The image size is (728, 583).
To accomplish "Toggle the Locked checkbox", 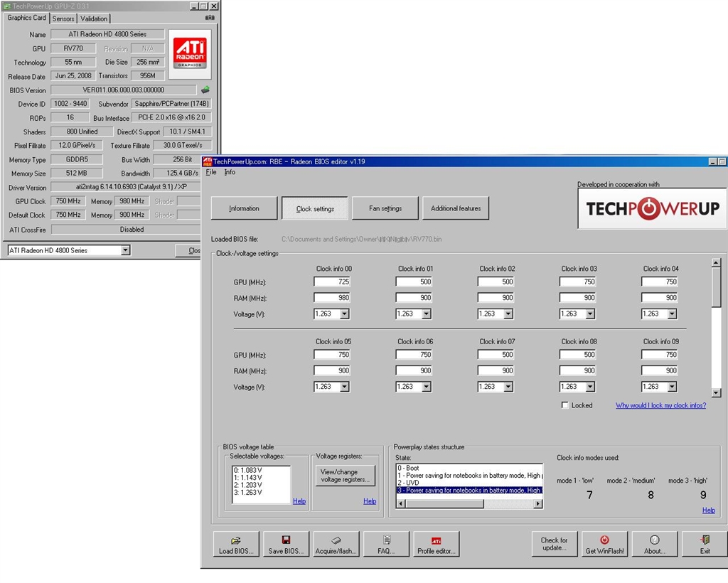I will [564, 405].
